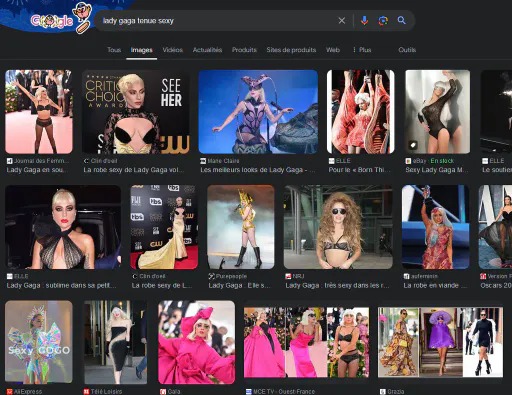Click the MCE TV - Ouest France label
Viewport: 512px width, 395px height.
click(280, 392)
